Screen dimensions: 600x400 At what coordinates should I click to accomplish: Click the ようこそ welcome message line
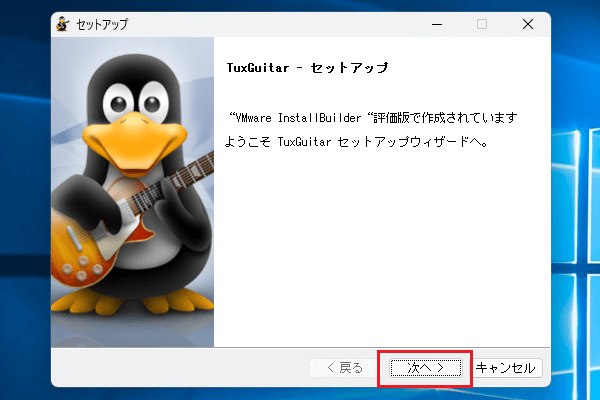point(358,142)
